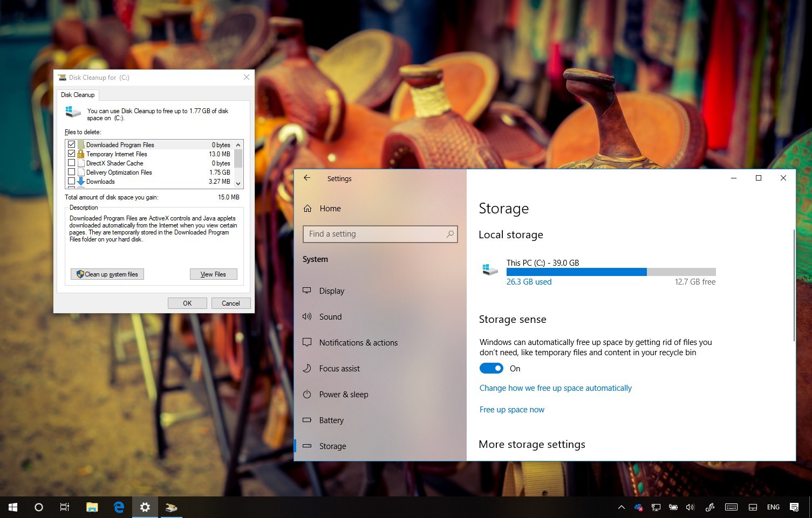This screenshot has height=518, width=812.
Task: Click the This PC (C:) drive icon
Action: (490, 270)
